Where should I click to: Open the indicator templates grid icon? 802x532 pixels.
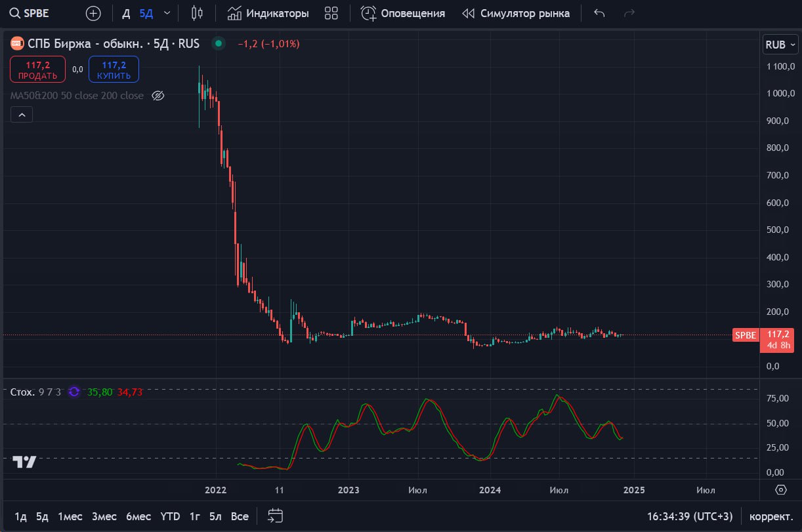331,13
